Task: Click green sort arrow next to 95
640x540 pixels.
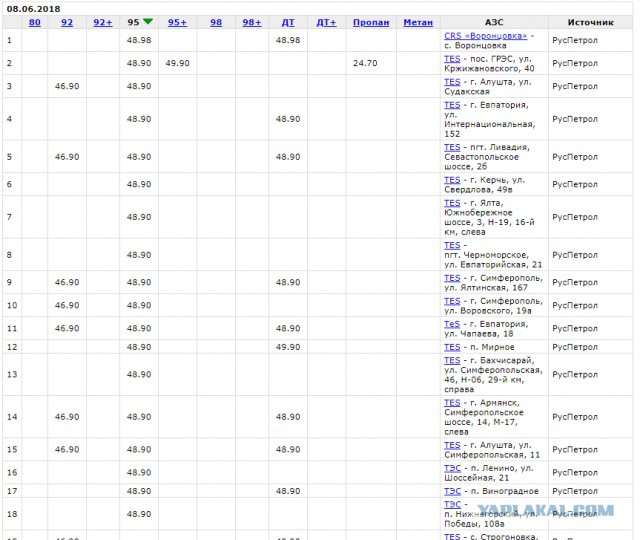Action: (x=148, y=21)
